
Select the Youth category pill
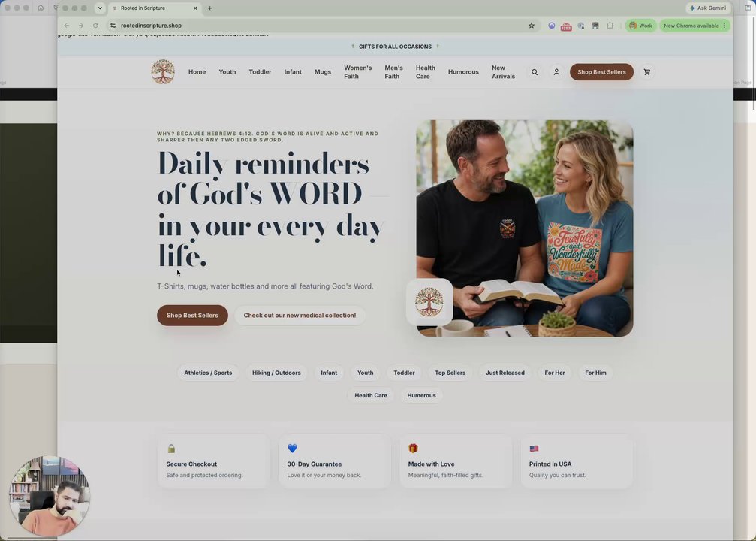click(365, 373)
